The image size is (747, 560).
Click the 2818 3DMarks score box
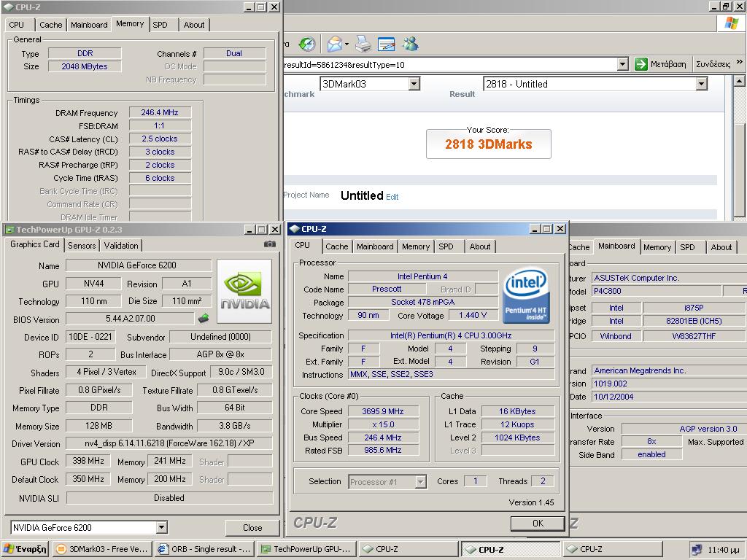click(x=488, y=144)
